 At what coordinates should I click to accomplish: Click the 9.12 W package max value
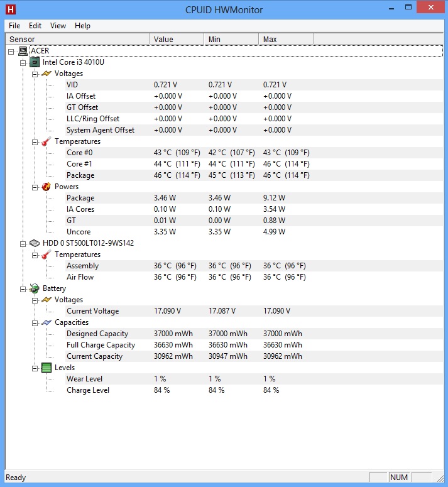274,198
